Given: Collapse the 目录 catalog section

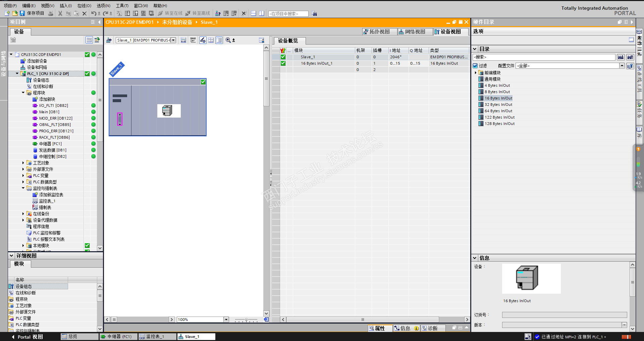Looking at the screenshot, I should (x=475, y=49).
